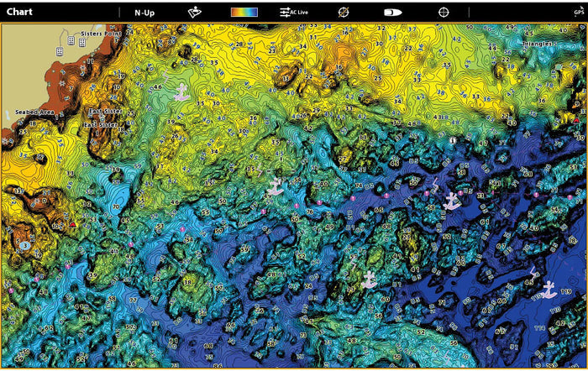Select the Seabed Area label
The image size is (588, 371).
(35, 112)
